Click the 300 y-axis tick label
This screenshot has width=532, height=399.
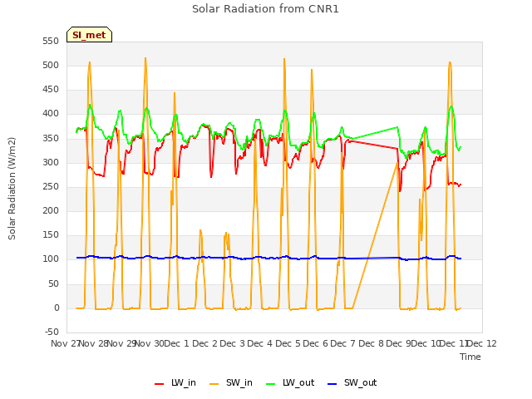(51, 162)
